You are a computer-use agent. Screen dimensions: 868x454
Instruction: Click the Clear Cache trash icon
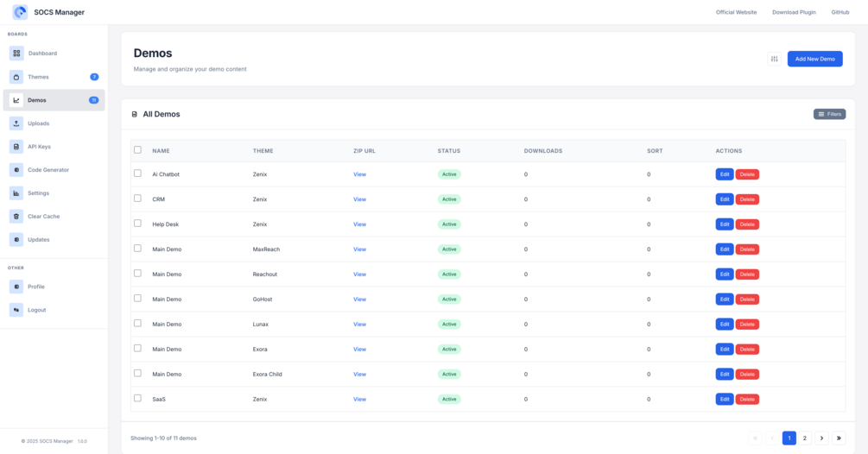point(16,217)
